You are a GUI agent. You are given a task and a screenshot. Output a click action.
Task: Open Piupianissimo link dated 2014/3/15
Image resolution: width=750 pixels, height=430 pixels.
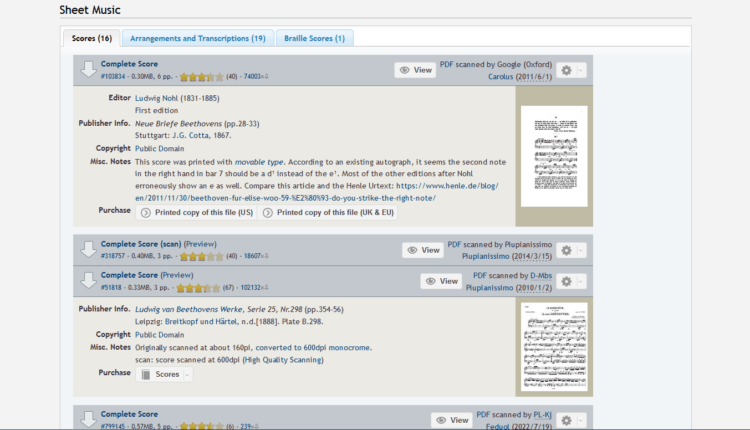coord(485,256)
